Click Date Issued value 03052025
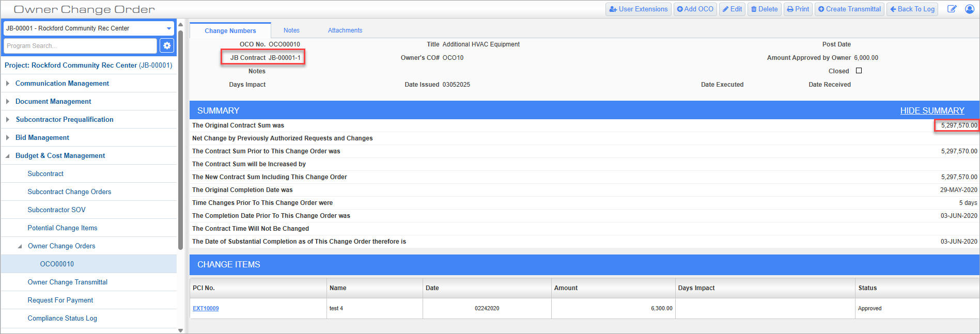The width and height of the screenshot is (980, 334). [456, 85]
